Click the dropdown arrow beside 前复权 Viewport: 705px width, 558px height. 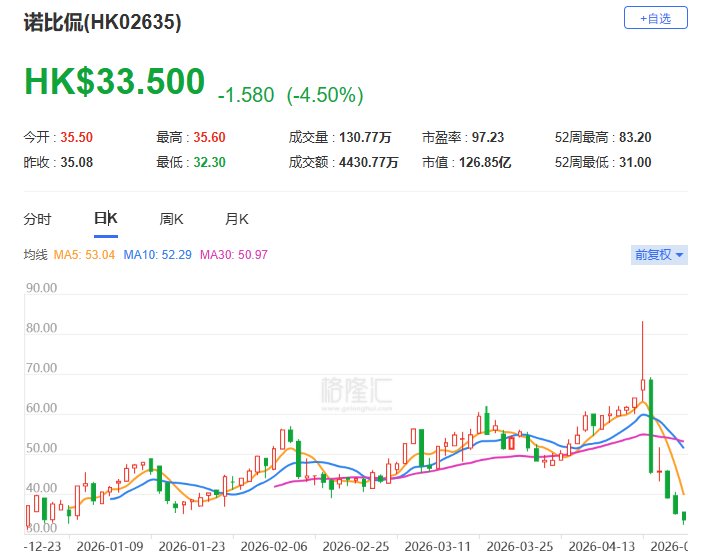point(679,255)
